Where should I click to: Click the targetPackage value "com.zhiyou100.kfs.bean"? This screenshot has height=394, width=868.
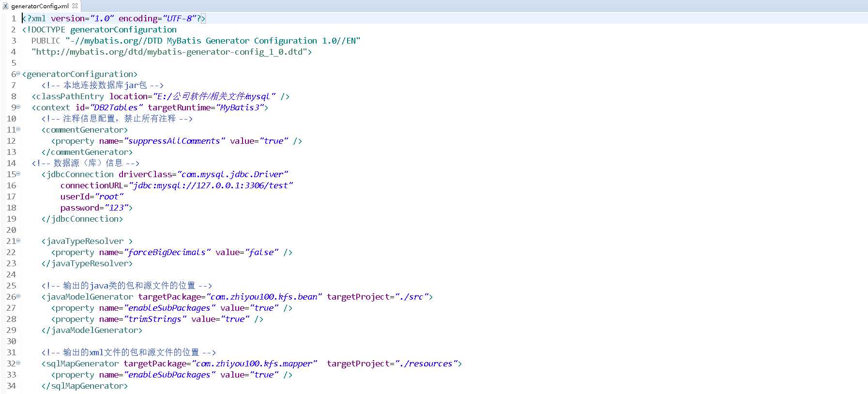point(264,297)
